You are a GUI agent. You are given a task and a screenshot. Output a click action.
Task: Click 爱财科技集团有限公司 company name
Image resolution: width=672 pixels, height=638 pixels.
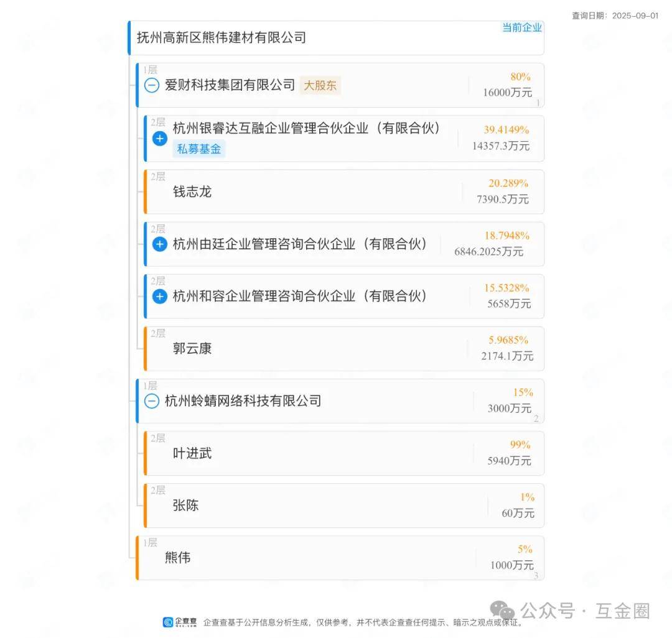pyautogui.click(x=230, y=86)
